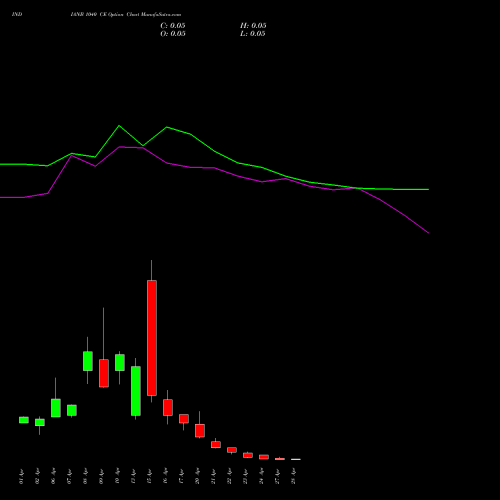Click the green candle on 02 Apr
Screen dimensions: 500x500
(40, 422)
